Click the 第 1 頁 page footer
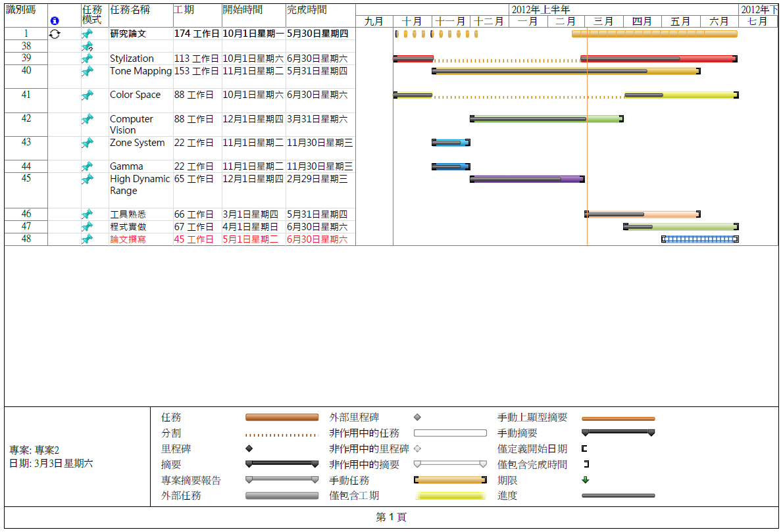 click(x=391, y=518)
